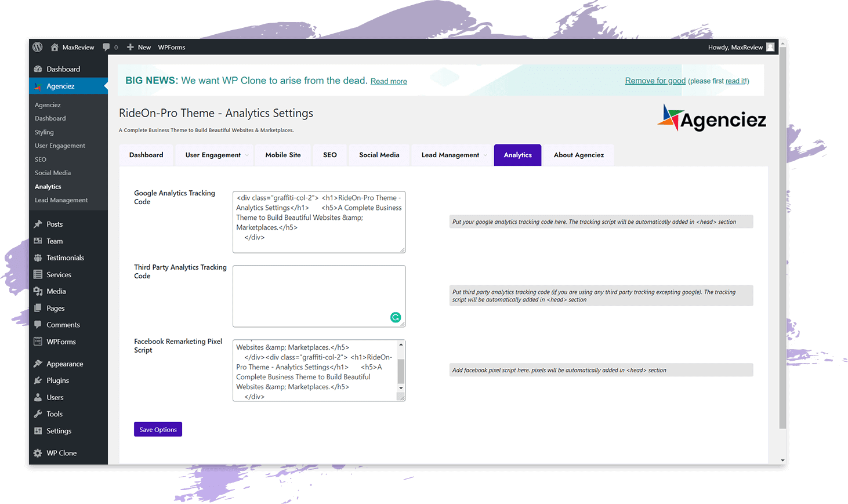Open the read it! link
Image resolution: width=848 pixels, height=504 pixels.
[x=736, y=81]
